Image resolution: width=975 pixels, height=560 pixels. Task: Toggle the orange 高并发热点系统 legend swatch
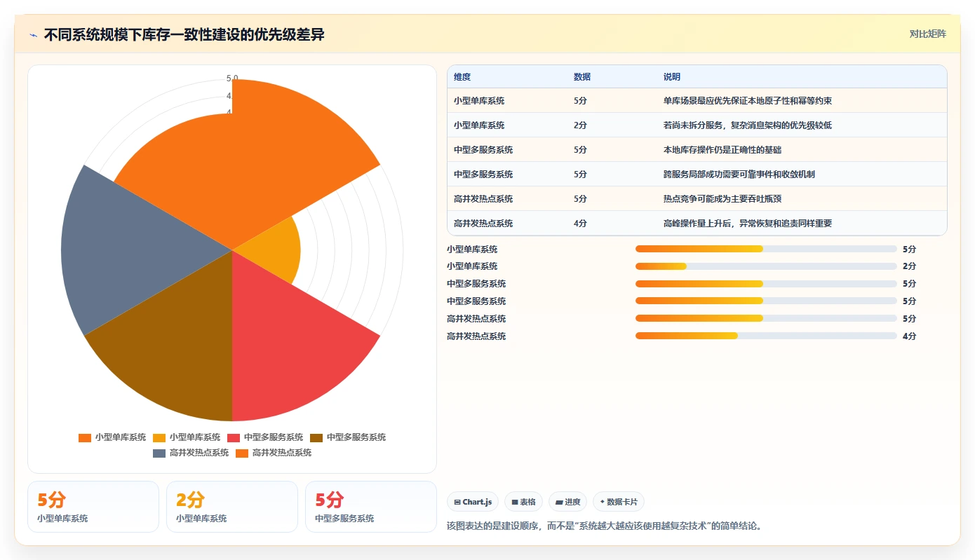click(242, 453)
